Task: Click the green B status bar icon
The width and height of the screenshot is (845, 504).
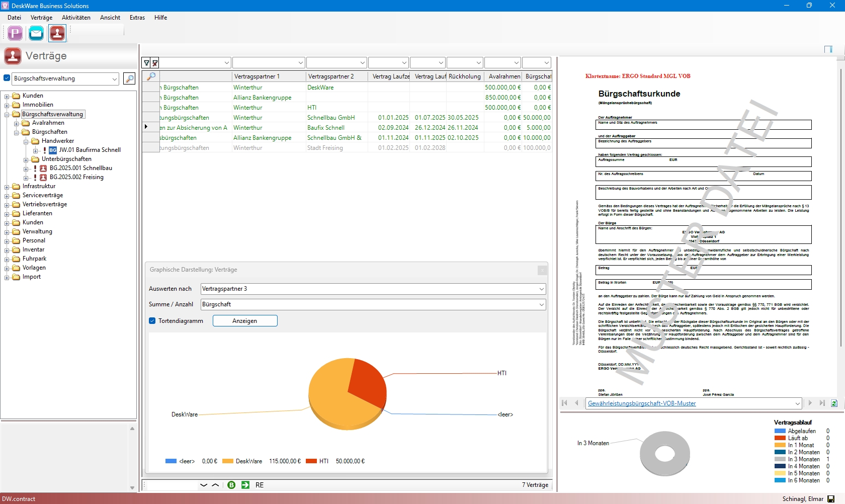Action: (231, 485)
